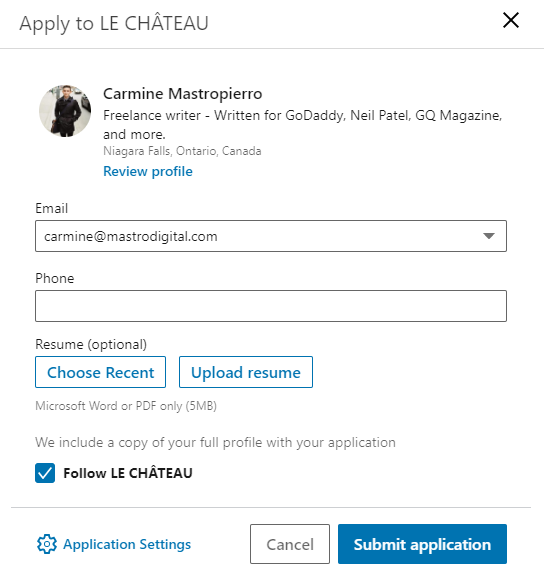Click the Phone field label

point(55,278)
